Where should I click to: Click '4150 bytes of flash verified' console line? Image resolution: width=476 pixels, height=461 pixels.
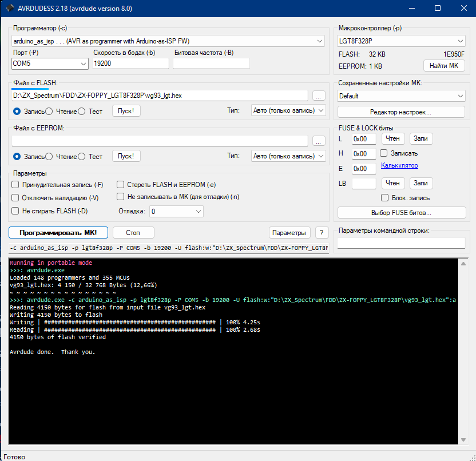[58, 337]
